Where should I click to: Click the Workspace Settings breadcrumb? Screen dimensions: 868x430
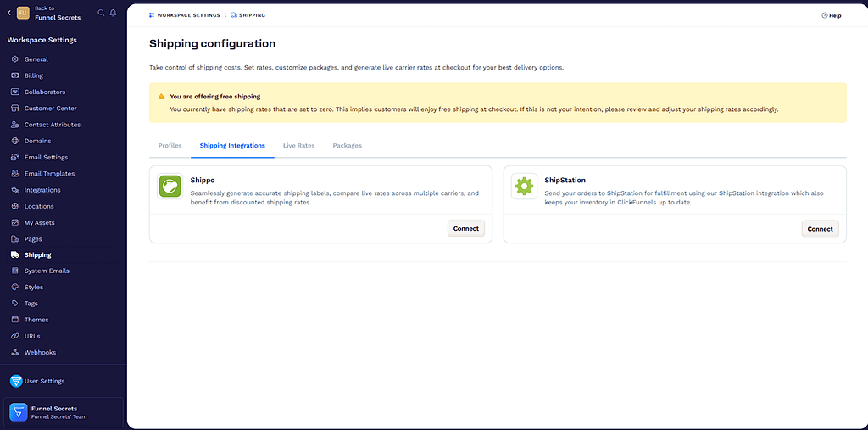[184, 15]
